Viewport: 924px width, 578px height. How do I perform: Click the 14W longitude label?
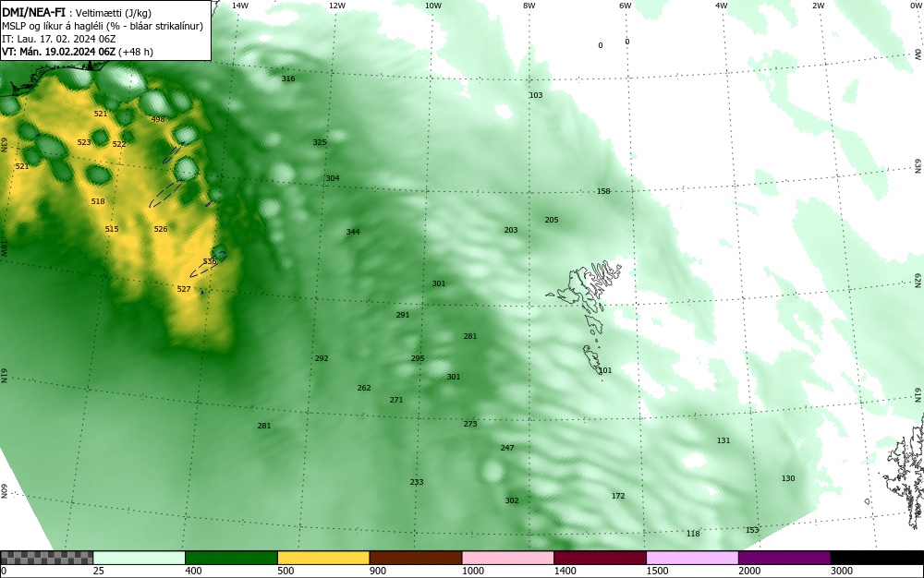click(240, 6)
